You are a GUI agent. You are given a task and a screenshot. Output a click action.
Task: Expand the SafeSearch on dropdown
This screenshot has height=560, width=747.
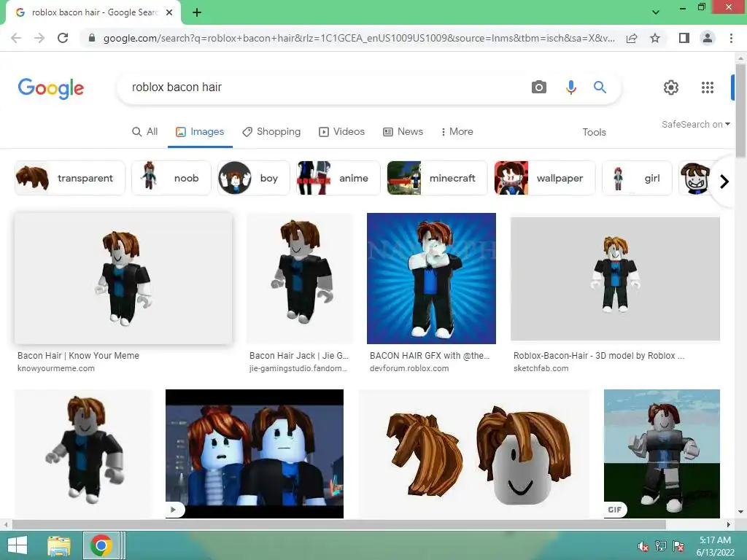695,124
